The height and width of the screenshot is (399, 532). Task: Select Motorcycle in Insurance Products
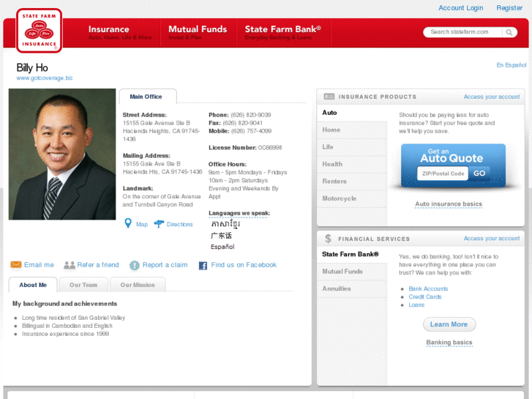point(352,198)
